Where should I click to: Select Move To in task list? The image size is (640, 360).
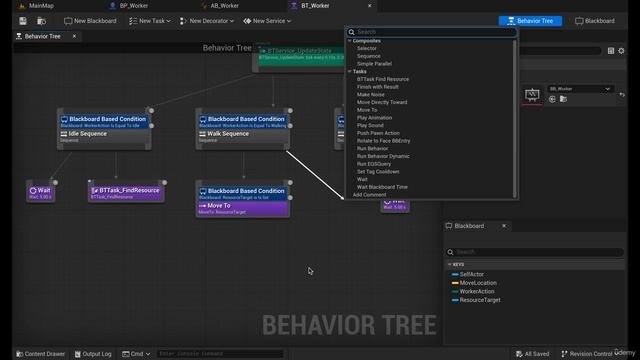(367, 110)
